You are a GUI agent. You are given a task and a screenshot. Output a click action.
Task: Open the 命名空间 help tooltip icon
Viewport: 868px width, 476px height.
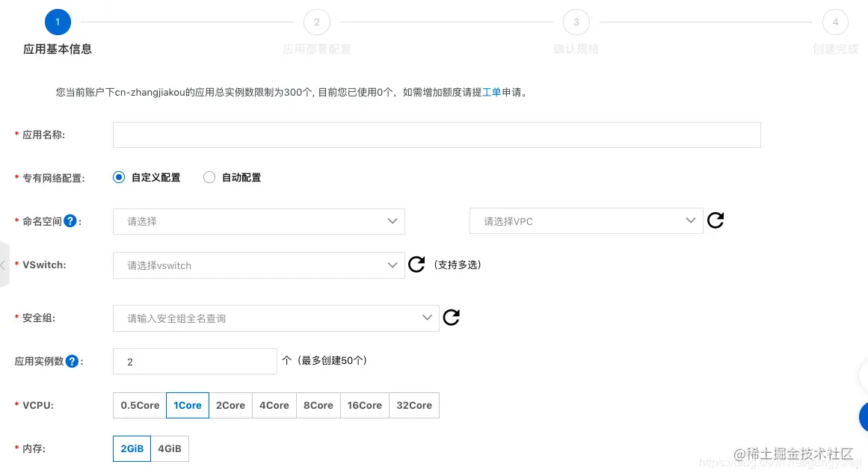pyautogui.click(x=70, y=220)
